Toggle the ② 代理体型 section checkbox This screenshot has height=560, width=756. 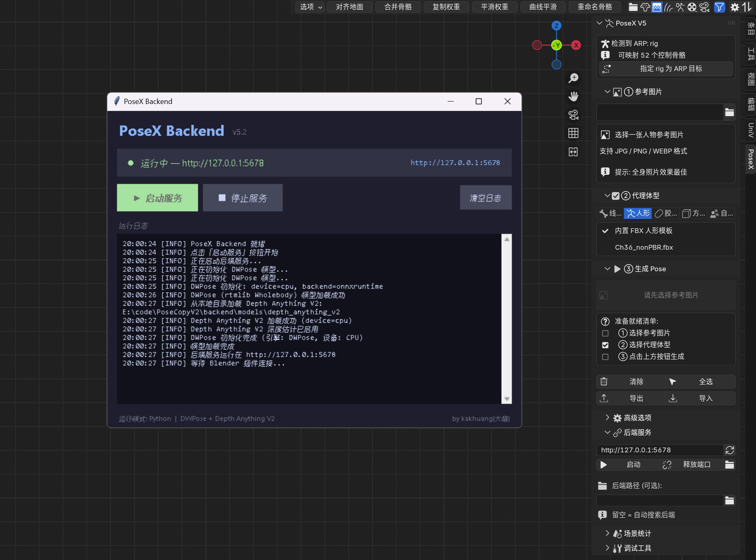point(615,195)
